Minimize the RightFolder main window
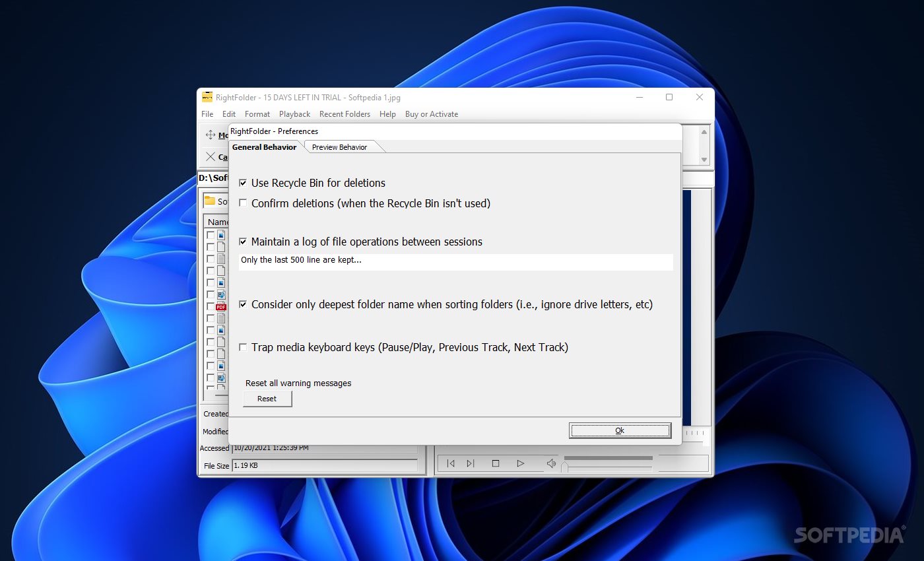 (640, 97)
